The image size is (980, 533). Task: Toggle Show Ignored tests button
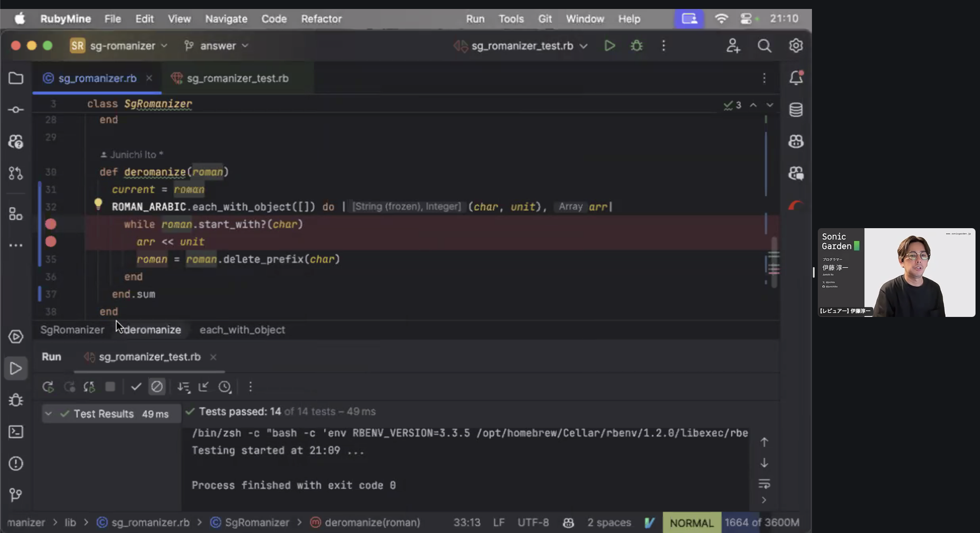(157, 387)
